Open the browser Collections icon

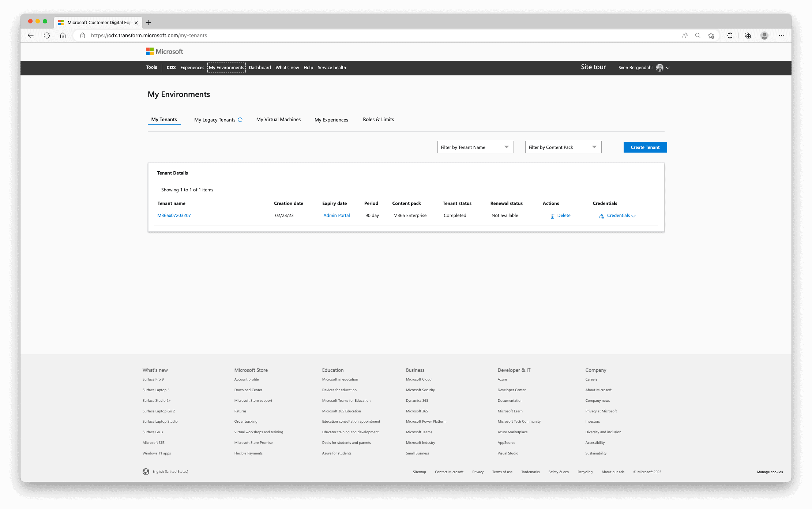pos(747,35)
